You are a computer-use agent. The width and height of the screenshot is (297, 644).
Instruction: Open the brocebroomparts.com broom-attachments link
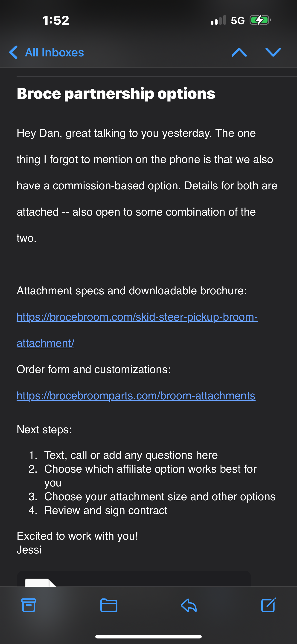point(136,396)
